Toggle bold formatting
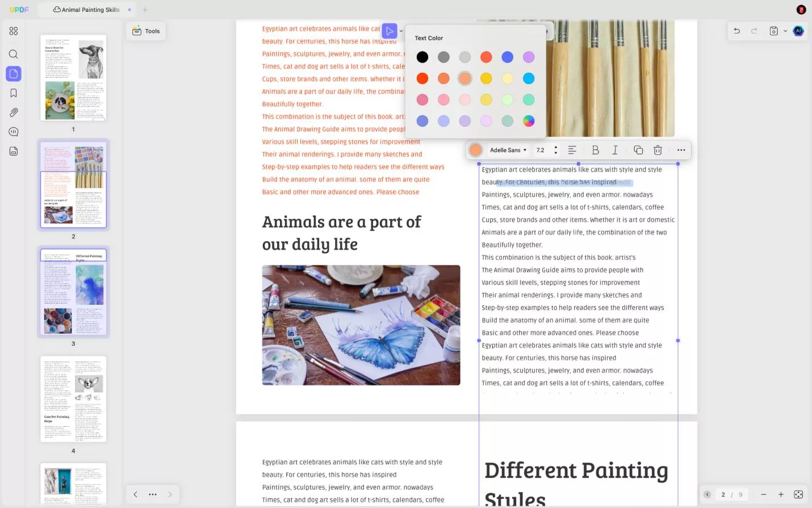Image resolution: width=812 pixels, height=508 pixels. 595,150
